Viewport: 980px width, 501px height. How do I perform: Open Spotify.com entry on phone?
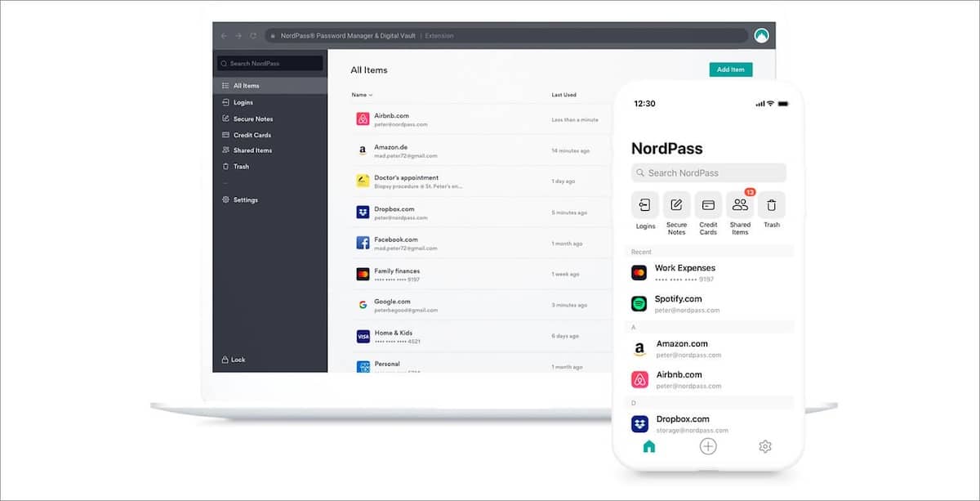pyautogui.click(x=709, y=304)
